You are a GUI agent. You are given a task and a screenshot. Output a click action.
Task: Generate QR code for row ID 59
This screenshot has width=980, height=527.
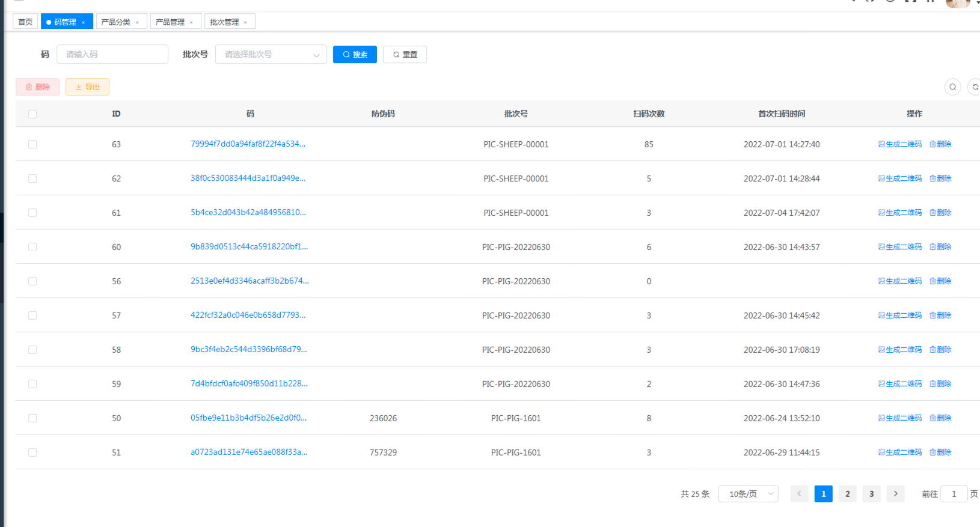(x=899, y=384)
